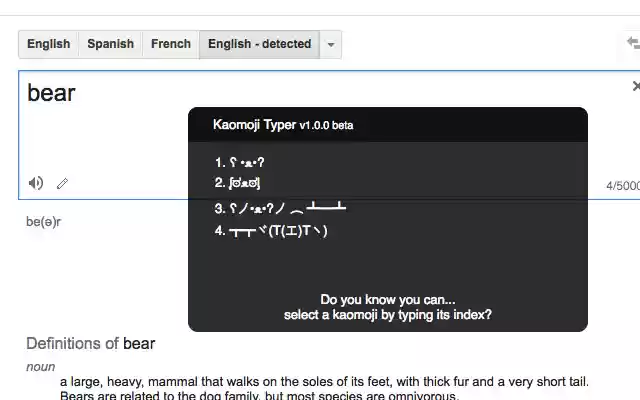This screenshot has width=640, height=400.
Task: Click the 'Definitions of bear' heading
Action: pyautogui.click(x=91, y=343)
